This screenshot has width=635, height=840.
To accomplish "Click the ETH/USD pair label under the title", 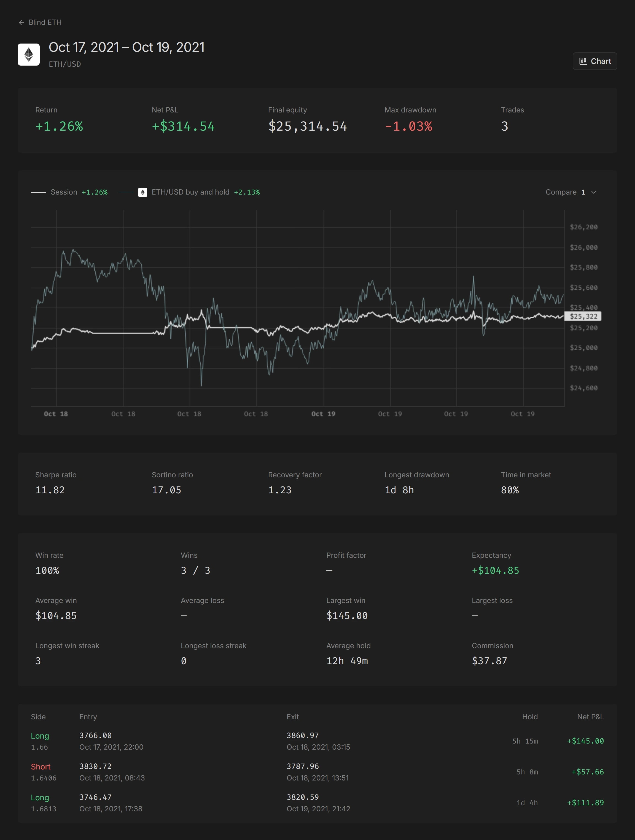I will click(x=64, y=64).
